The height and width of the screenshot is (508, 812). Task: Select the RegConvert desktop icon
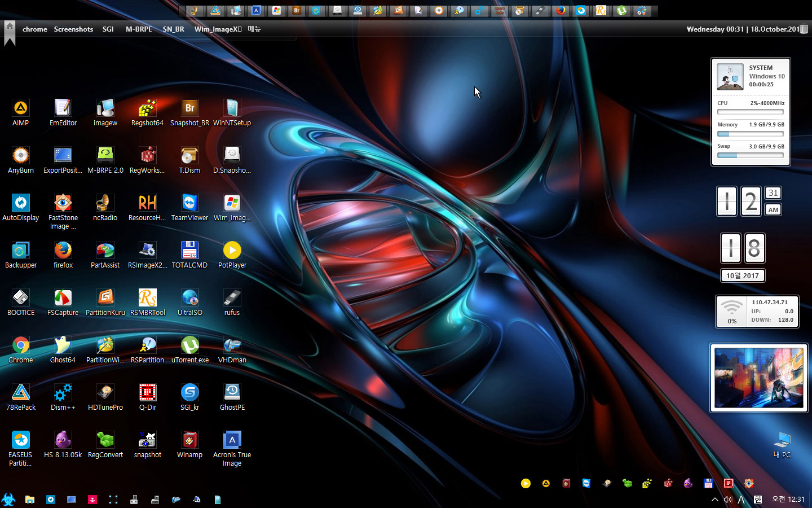(105, 444)
